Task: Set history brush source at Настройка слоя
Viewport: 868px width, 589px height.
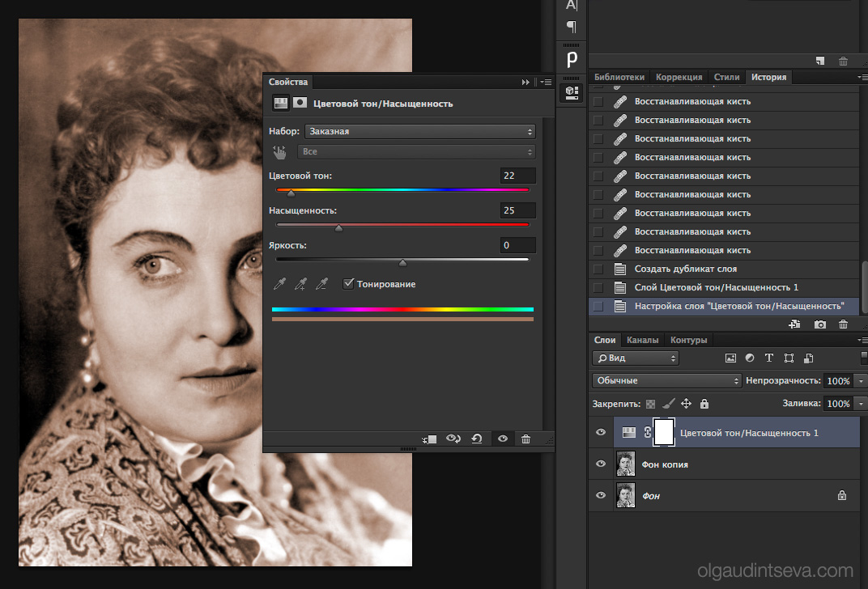Action: tap(598, 307)
